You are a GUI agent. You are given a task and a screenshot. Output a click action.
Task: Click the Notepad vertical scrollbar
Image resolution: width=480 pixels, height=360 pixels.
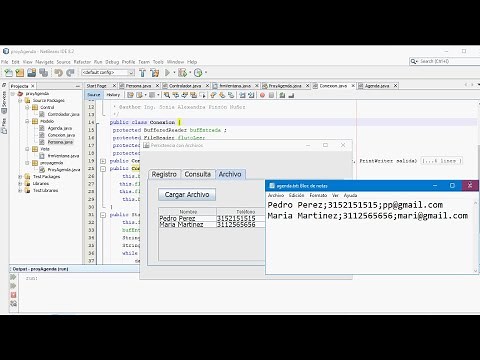pos(476,237)
